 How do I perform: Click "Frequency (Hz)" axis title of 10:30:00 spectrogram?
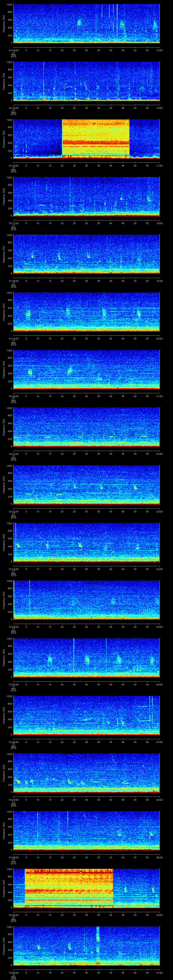click(x=4, y=946)
